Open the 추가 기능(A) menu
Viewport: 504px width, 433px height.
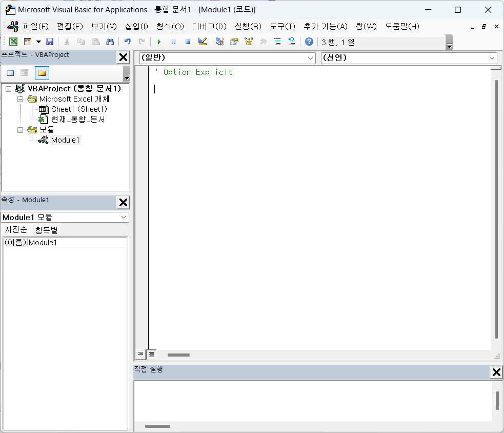coord(326,26)
